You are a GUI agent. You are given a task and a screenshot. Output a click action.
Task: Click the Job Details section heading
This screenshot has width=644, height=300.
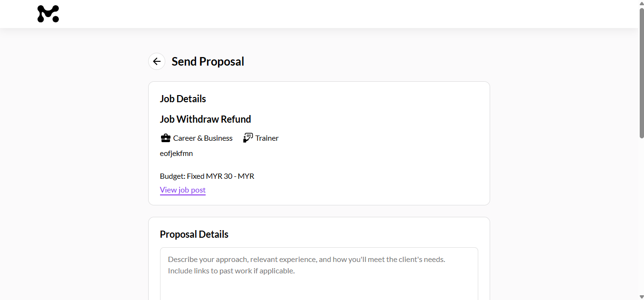pos(183,99)
